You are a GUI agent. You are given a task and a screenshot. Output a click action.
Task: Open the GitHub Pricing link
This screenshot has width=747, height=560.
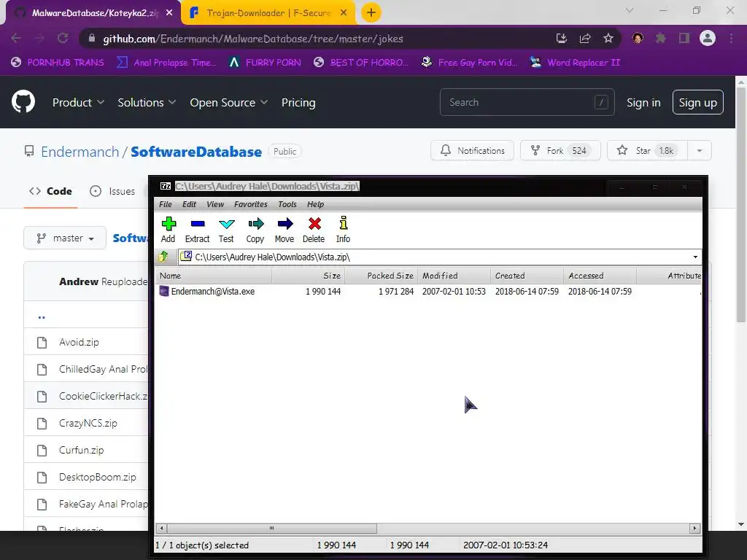(298, 102)
